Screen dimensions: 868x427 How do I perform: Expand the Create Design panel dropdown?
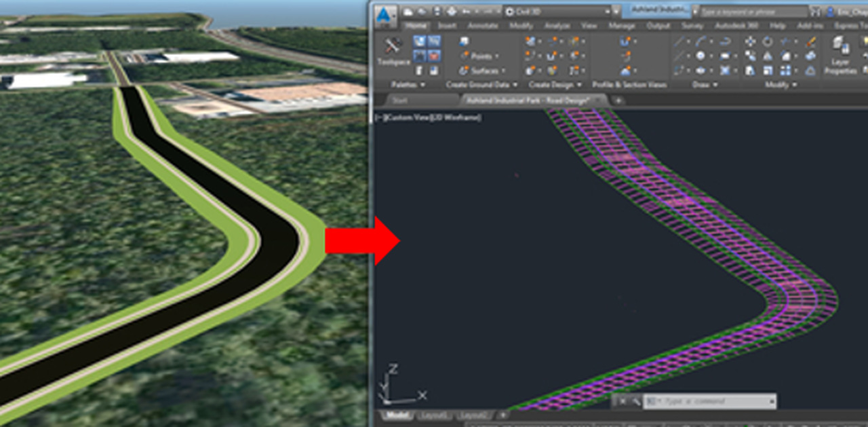click(x=555, y=85)
